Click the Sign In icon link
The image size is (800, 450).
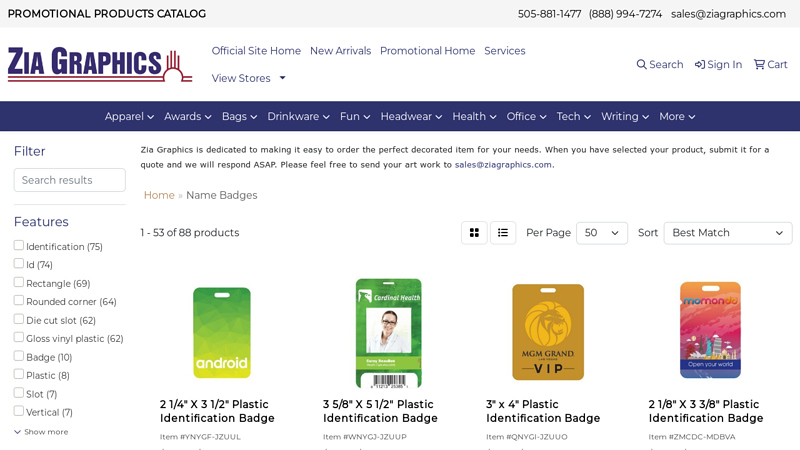pyautogui.click(x=718, y=65)
